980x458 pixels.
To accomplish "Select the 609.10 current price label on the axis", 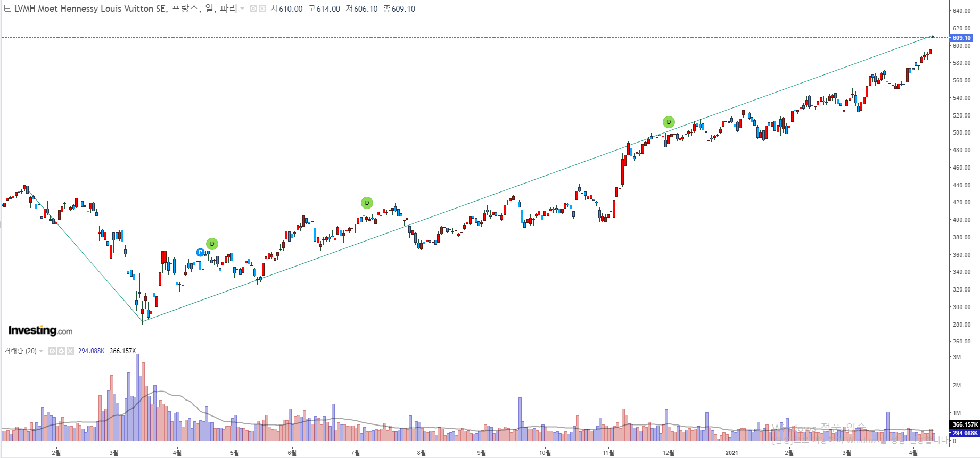I will tap(961, 38).
